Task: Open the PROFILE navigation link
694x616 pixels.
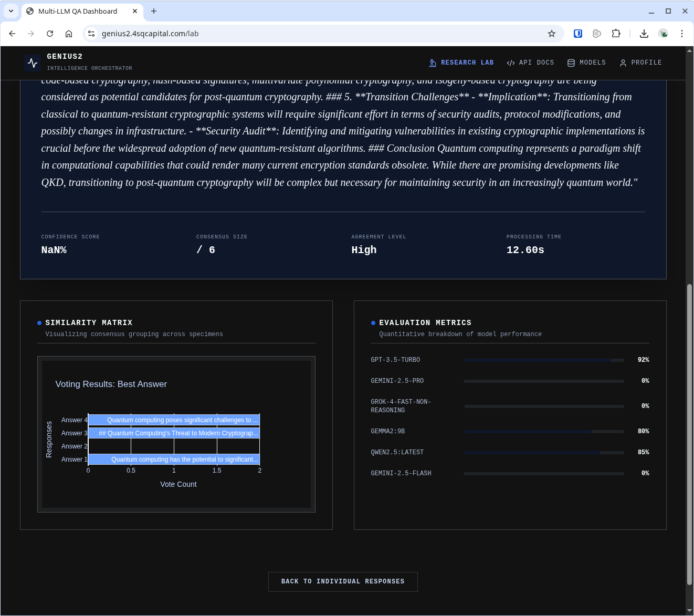Action: pyautogui.click(x=640, y=62)
